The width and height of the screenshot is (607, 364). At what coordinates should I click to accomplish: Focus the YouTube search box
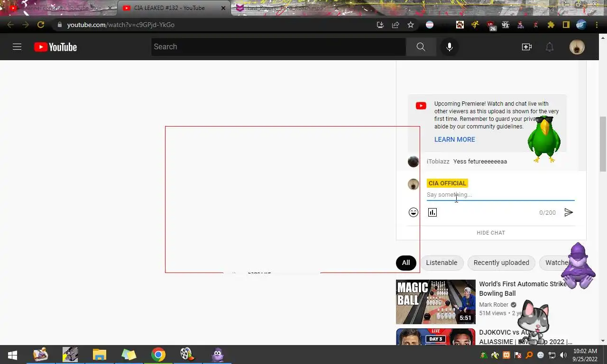click(x=278, y=47)
